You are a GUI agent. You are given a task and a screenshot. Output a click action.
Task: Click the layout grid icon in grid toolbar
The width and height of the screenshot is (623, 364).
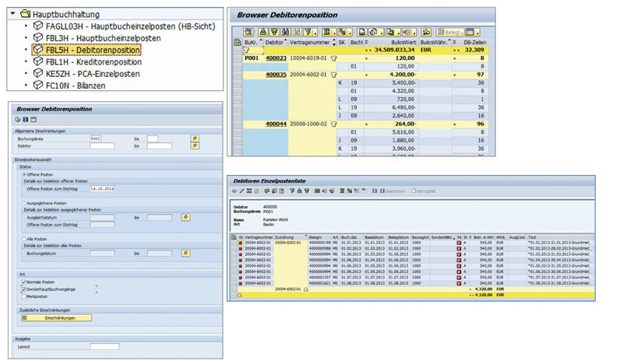coord(468,32)
